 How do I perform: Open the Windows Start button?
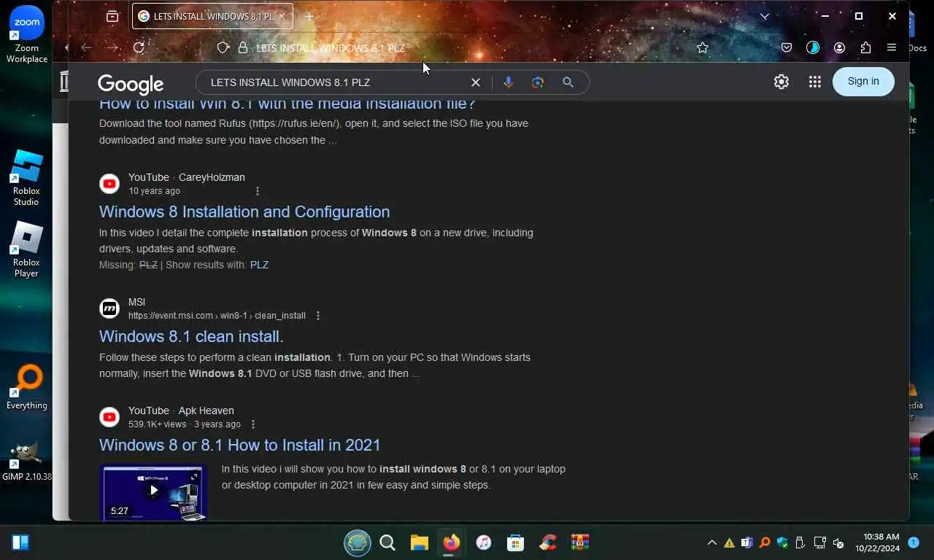pos(20,542)
